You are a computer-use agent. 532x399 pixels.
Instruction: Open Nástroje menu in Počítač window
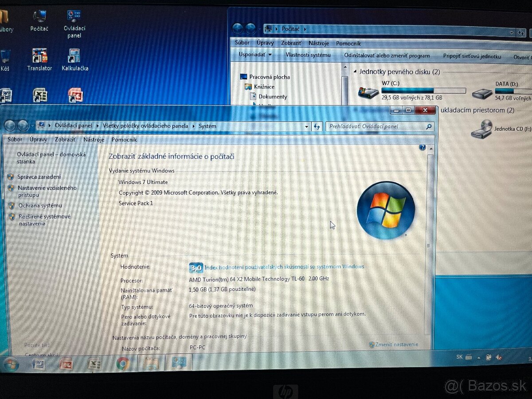coord(319,43)
